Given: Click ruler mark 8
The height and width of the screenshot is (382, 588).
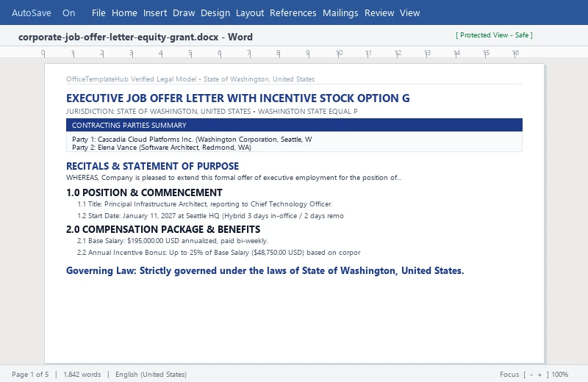Looking at the screenshot, I should point(279,53).
